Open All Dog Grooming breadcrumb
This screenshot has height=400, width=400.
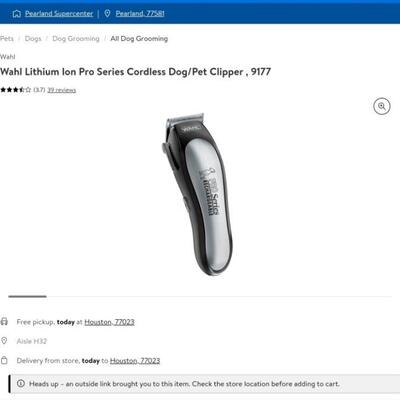pyautogui.click(x=139, y=39)
